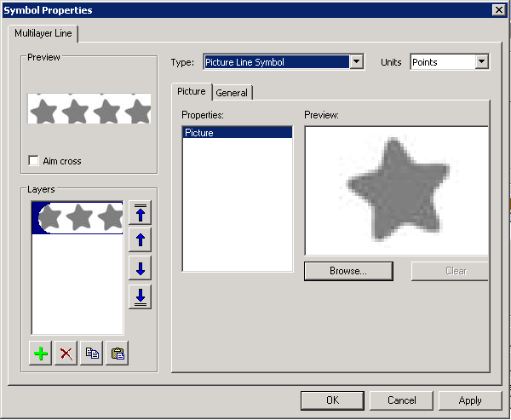Open the Type dropdown arrow
The height and width of the screenshot is (420, 511).
click(x=356, y=61)
